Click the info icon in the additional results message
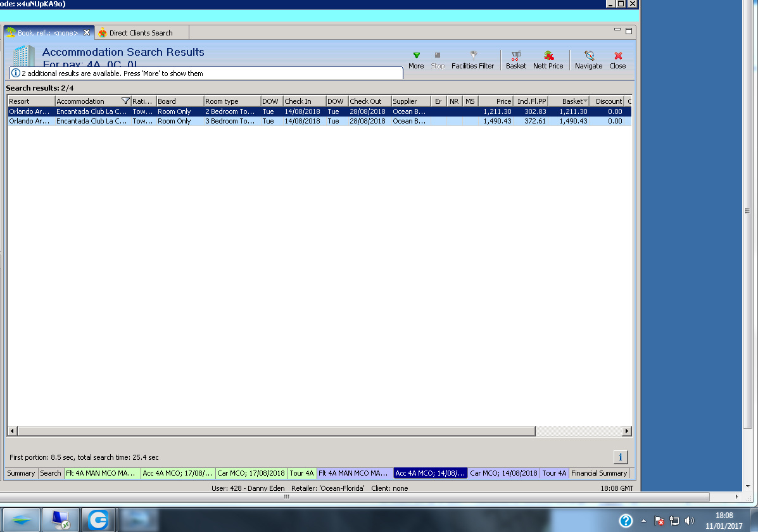Viewport: 758px width, 532px height. click(x=15, y=73)
